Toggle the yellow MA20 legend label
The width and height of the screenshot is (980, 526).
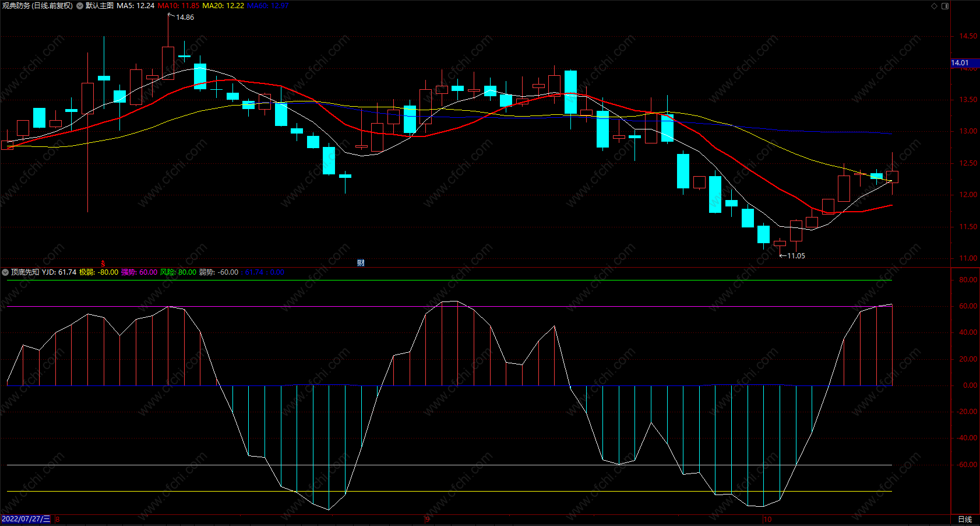(x=223, y=6)
